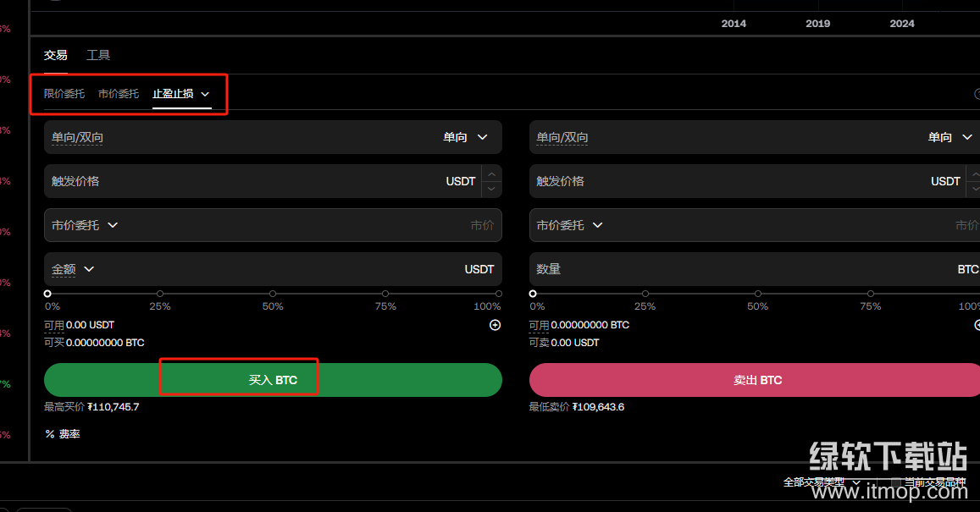Viewport: 980px width, 512px height.
Task: Open the buy-side 市价委托 order type dropdown
Action: pyautogui.click(x=84, y=225)
